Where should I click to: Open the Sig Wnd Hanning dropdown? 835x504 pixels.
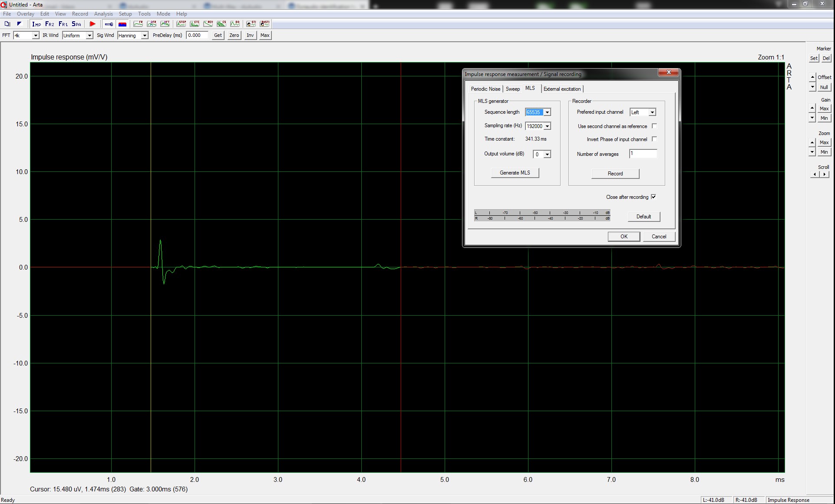click(145, 36)
